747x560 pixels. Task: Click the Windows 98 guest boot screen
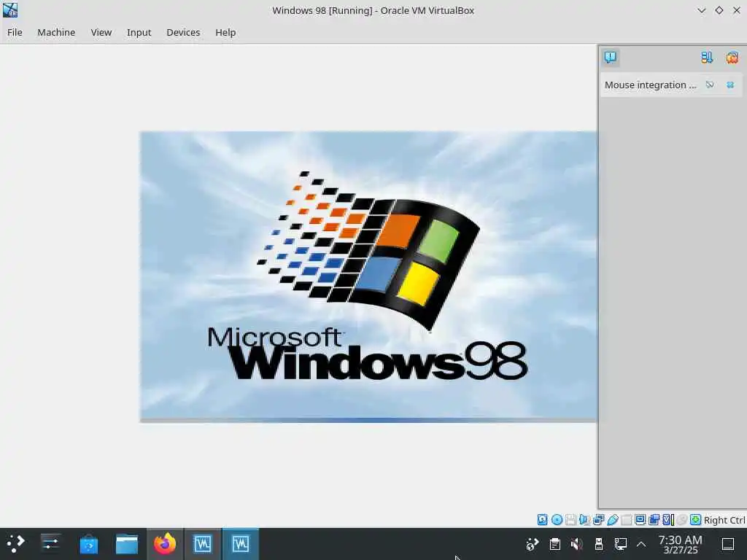pos(368,276)
